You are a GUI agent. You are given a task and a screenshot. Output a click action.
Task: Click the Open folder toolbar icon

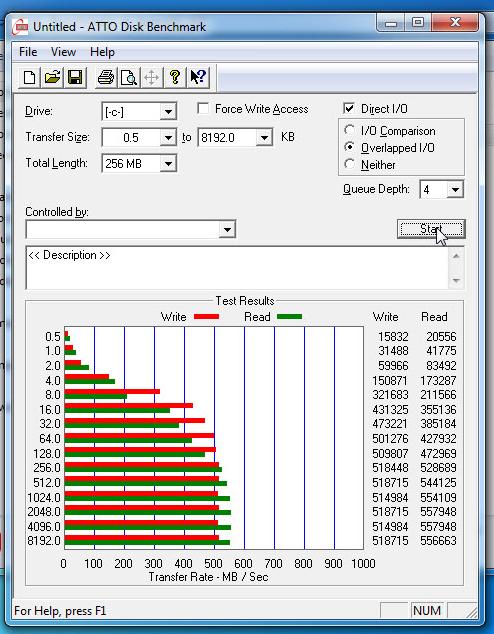click(x=52, y=77)
